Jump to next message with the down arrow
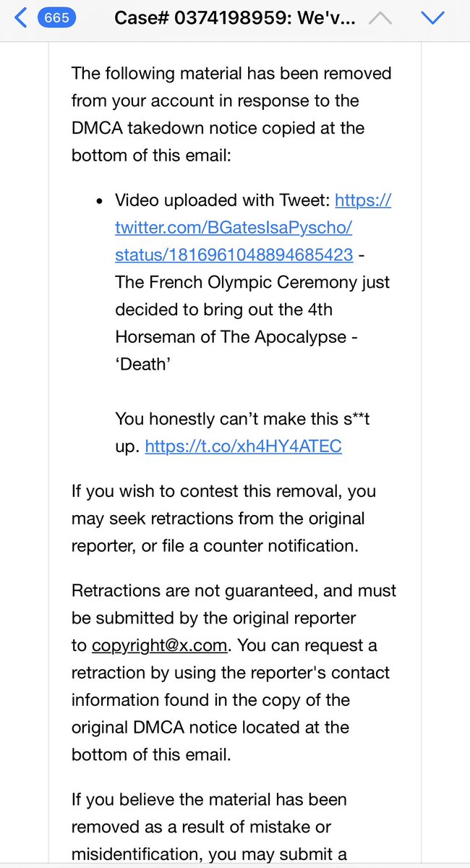 (x=432, y=17)
